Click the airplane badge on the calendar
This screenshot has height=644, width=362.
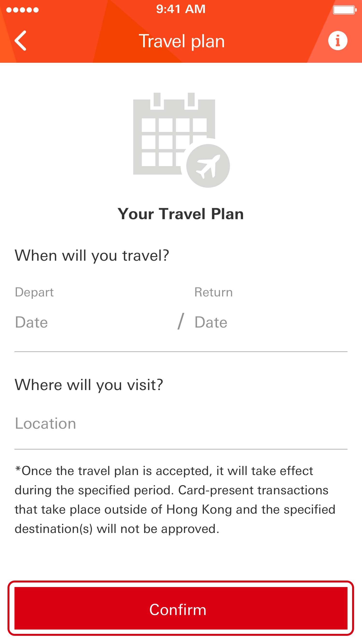208,166
